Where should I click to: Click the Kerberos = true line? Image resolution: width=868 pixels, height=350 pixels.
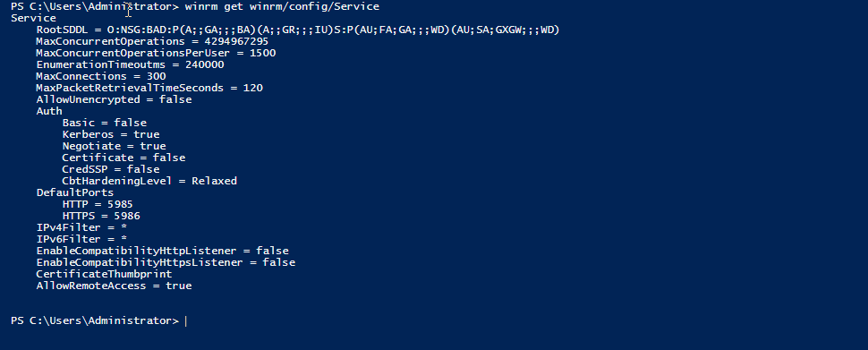(111, 134)
